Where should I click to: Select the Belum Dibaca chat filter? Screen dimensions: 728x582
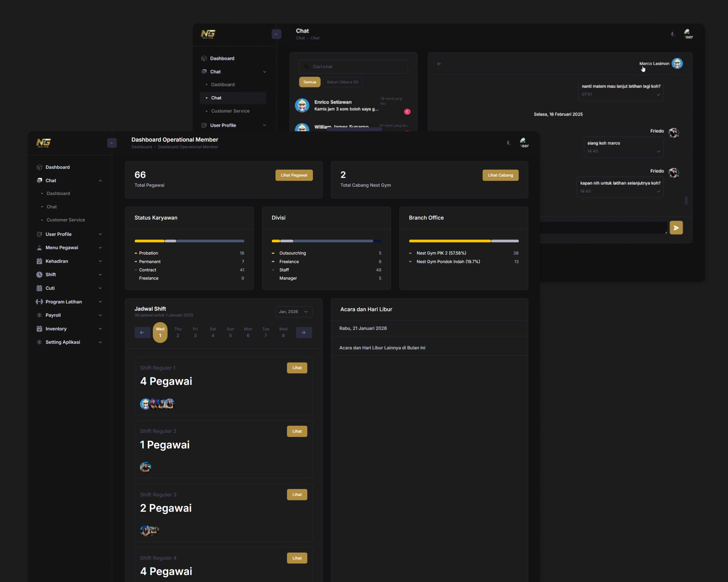pos(342,82)
